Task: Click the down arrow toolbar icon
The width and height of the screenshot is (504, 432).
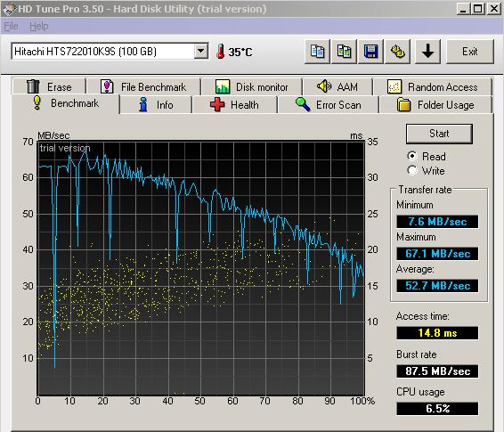Action: 427,52
